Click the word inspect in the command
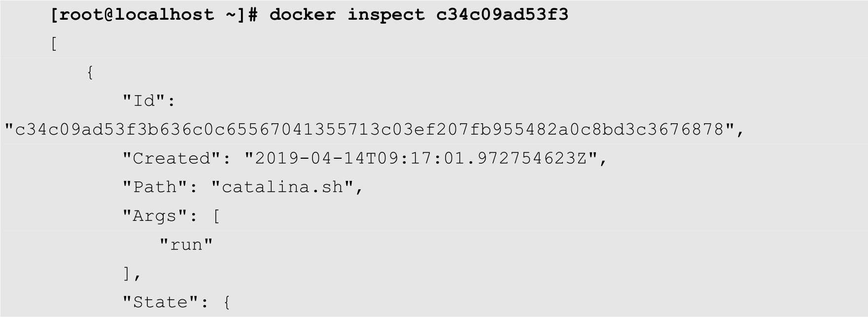The image size is (868, 317). 386,15
